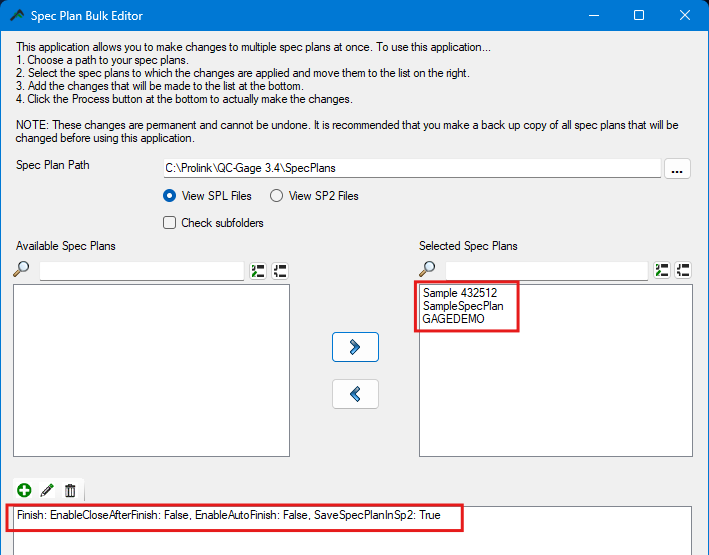Screen dimensions: 709x555
Task: Deselect all in Selected Spec Plans list
Action: pyautogui.click(x=684, y=270)
